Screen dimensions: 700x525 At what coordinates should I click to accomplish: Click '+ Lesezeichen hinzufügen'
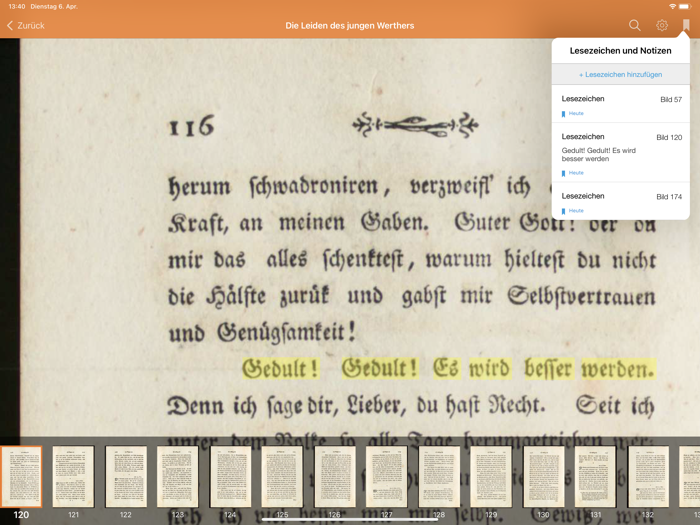click(621, 75)
